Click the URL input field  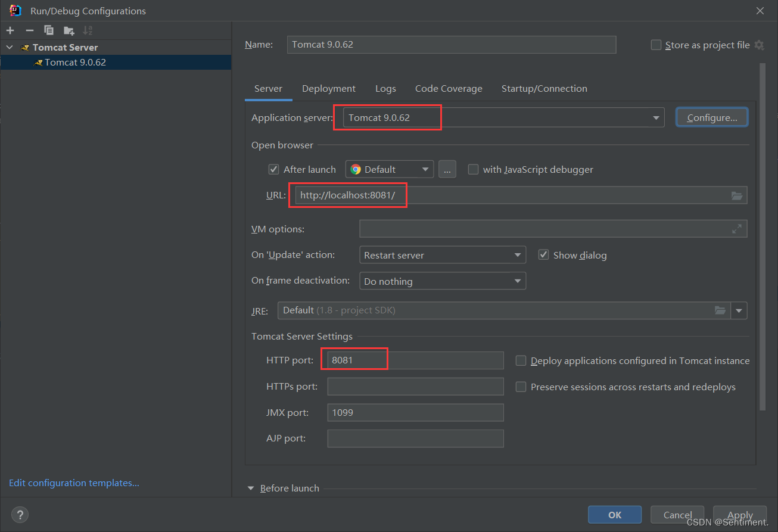pos(521,195)
